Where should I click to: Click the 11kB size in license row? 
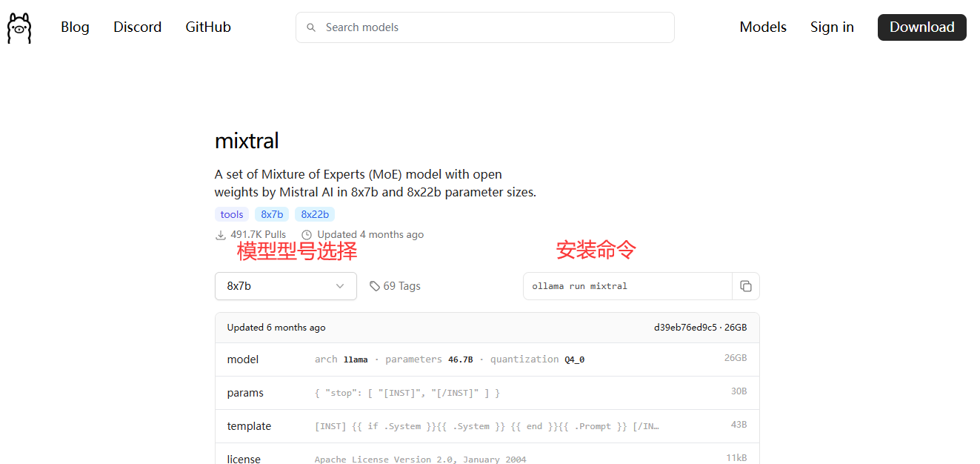[x=736, y=458]
